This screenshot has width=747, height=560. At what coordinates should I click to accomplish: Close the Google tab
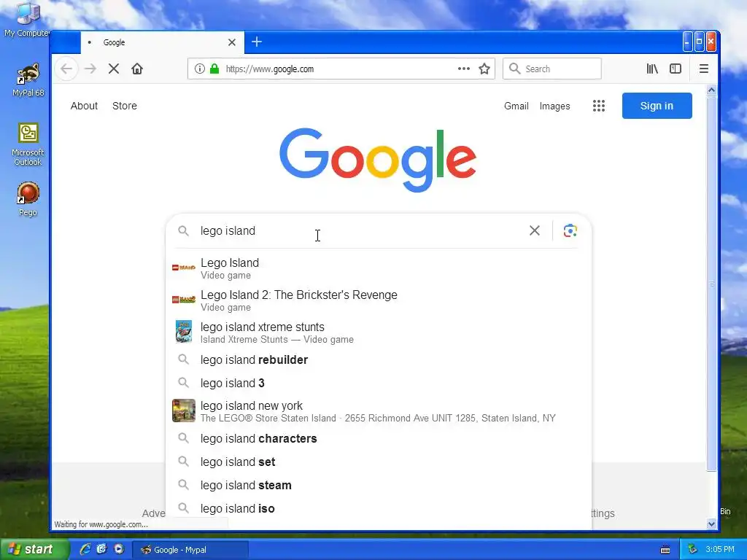[x=232, y=42]
